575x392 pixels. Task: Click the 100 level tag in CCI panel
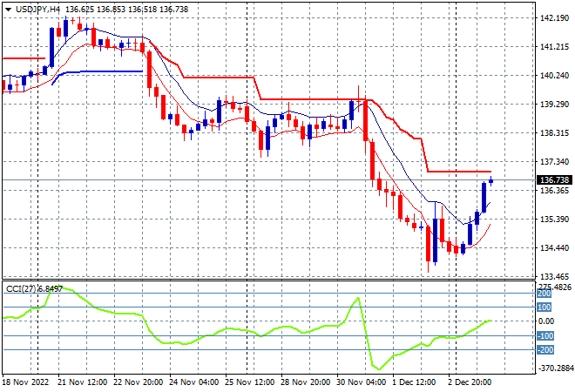pos(544,308)
